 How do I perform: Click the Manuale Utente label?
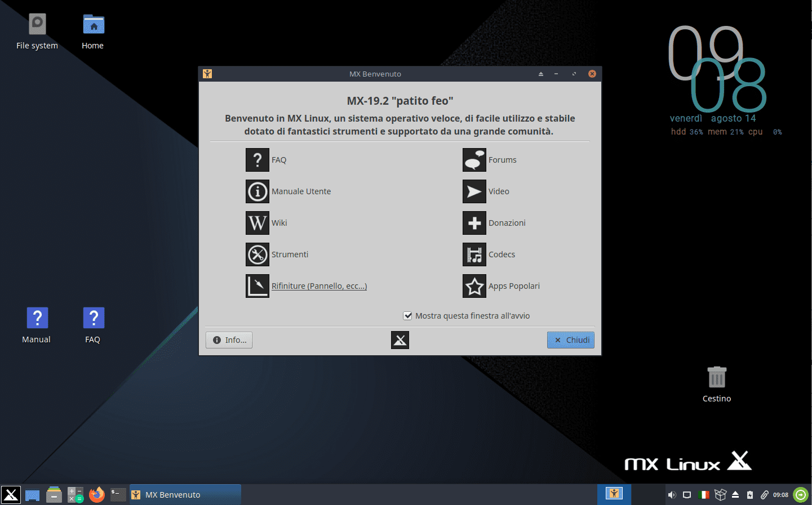[301, 191]
